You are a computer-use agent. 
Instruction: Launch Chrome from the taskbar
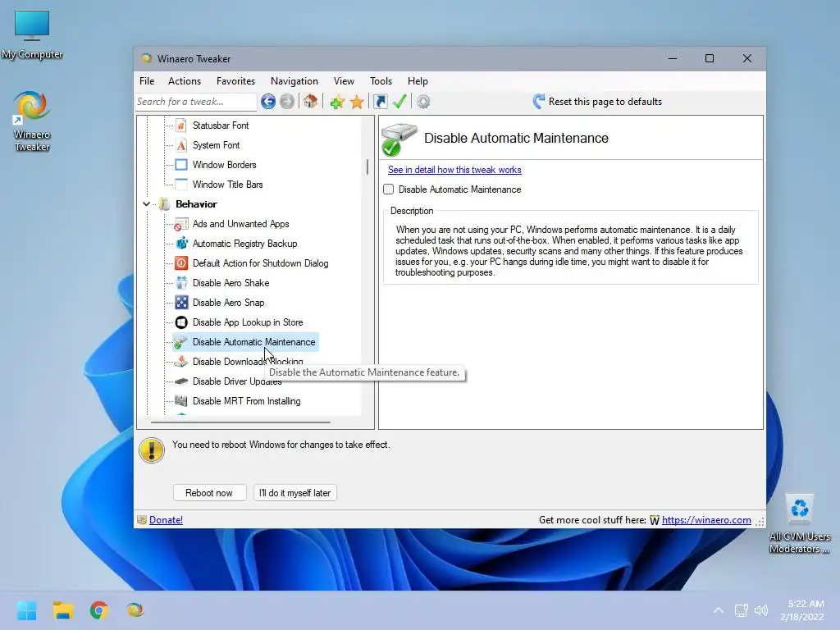[98, 610]
